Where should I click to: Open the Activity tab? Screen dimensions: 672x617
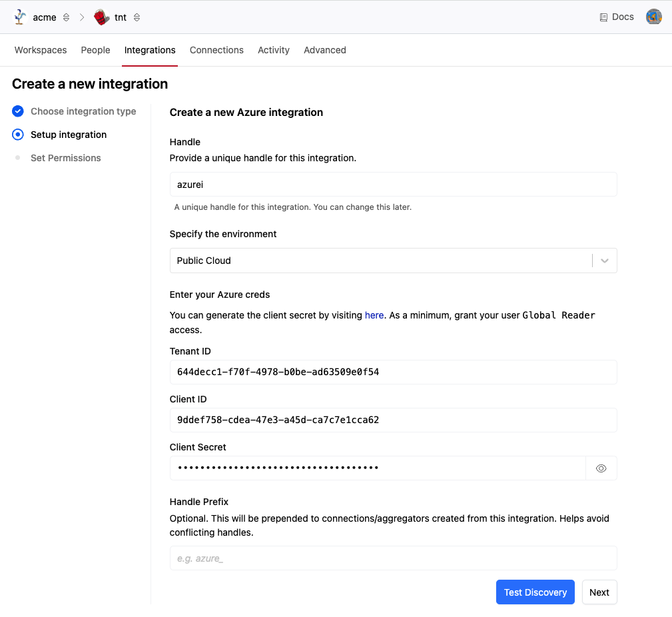[274, 50]
